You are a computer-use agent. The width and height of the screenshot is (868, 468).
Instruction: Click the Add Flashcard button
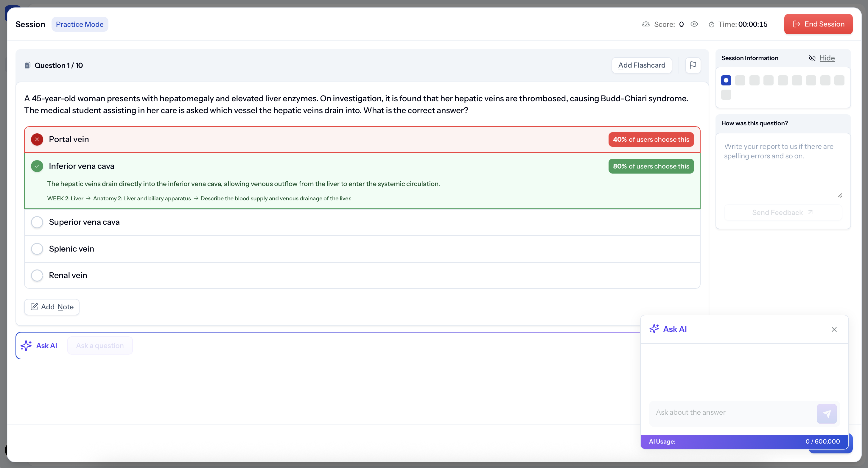[x=642, y=65]
